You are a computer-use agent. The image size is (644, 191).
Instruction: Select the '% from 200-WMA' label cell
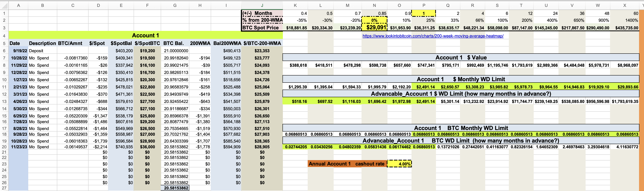[262, 20]
